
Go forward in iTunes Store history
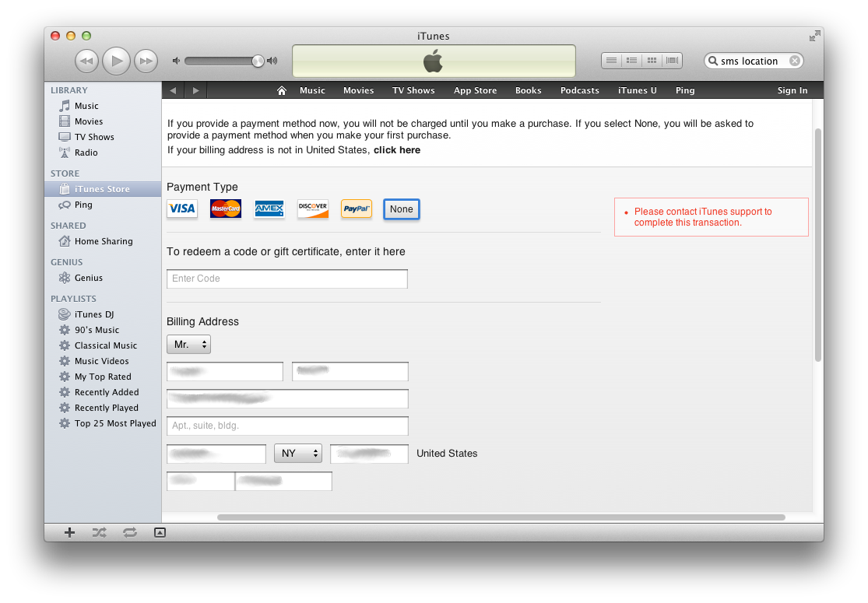195,90
